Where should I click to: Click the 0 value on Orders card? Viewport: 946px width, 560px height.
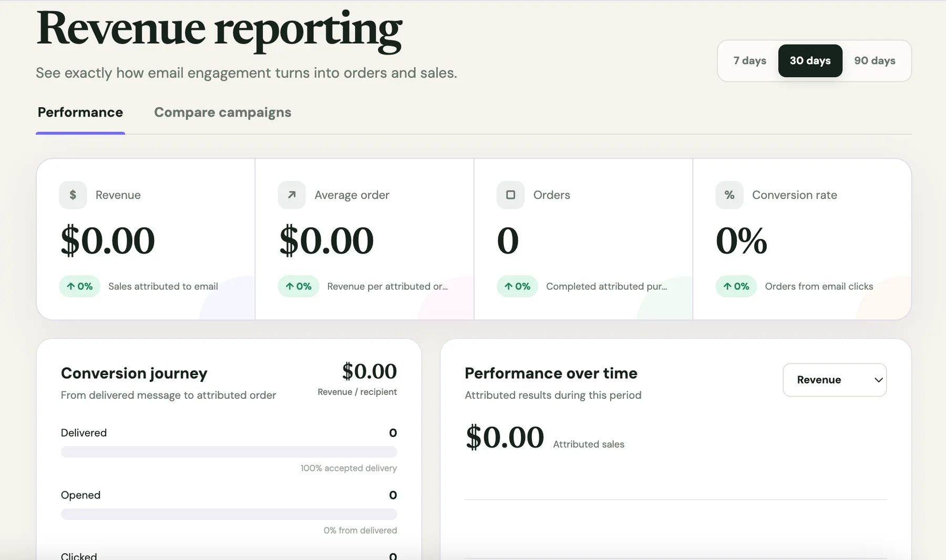(x=508, y=241)
